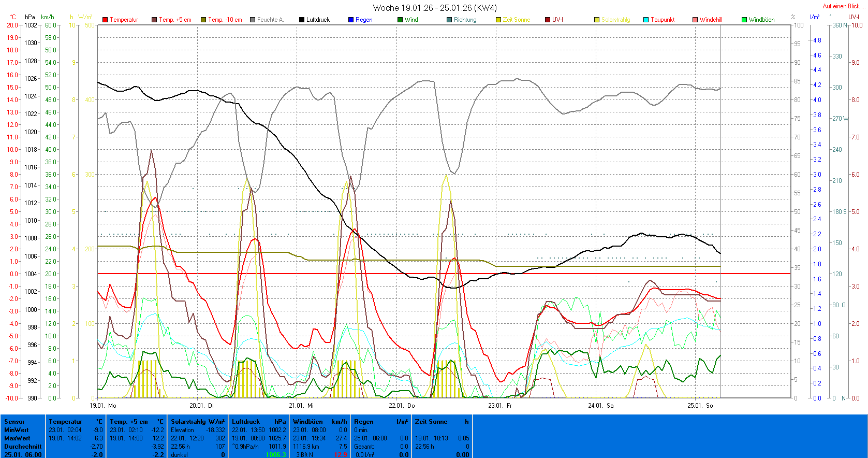Click the chart title 'Woche 19.01.26 - 25.01.26'
868x458 pixels.
pos(434,8)
